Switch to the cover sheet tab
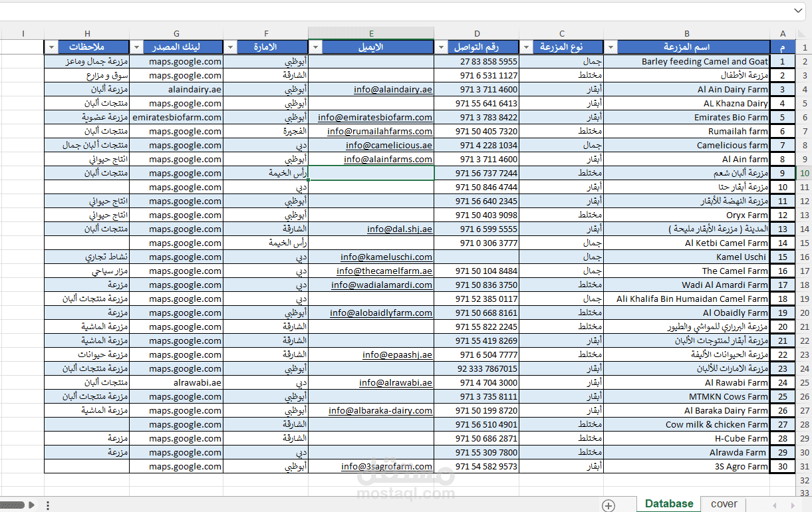 [724, 504]
